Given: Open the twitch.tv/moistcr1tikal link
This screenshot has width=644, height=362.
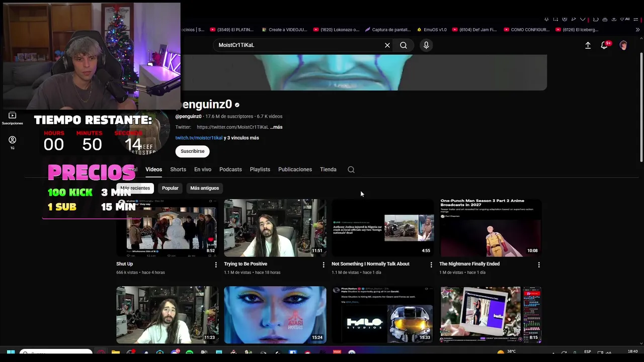Looking at the screenshot, I should (199, 138).
